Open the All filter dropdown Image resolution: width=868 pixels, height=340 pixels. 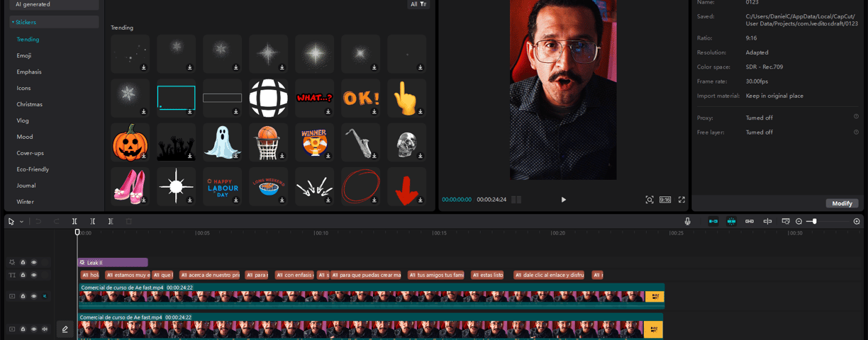tap(418, 4)
